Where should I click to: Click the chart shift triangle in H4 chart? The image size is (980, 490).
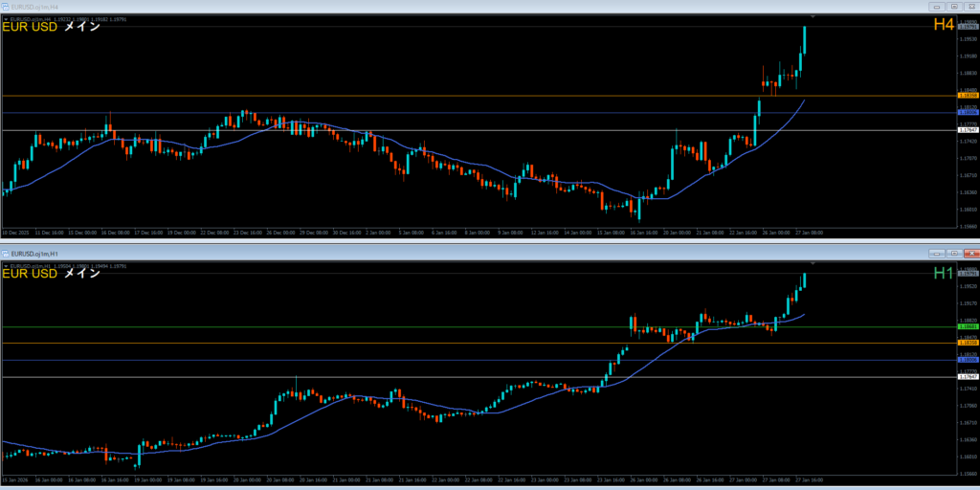tap(813, 16)
